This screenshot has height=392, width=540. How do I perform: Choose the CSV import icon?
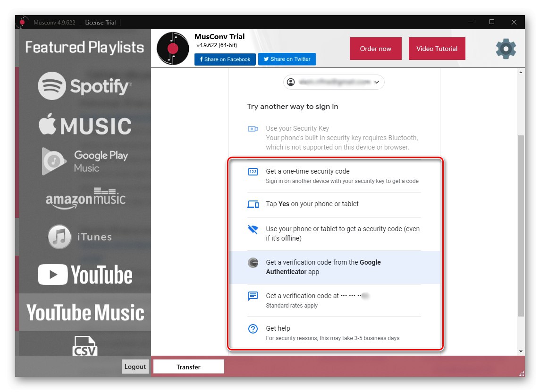pyautogui.click(x=85, y=346)
